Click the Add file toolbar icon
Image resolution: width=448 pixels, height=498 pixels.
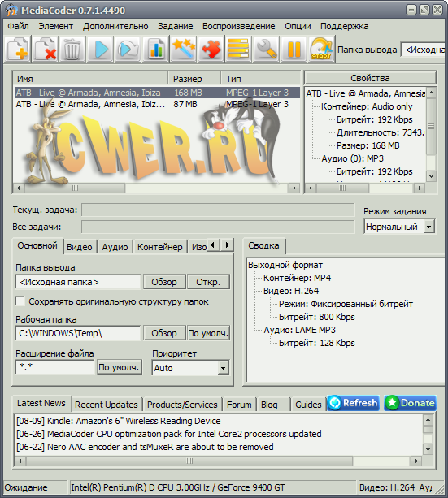18,49
